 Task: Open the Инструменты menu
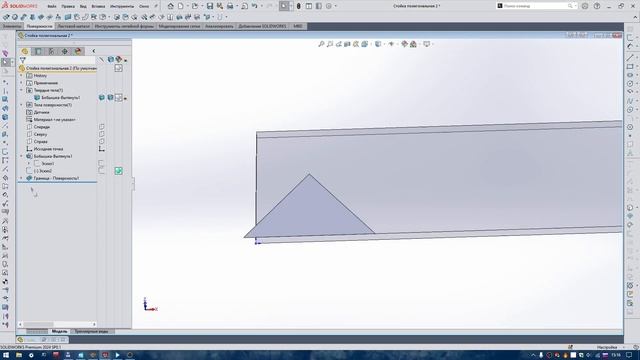[x=122, y=7]
